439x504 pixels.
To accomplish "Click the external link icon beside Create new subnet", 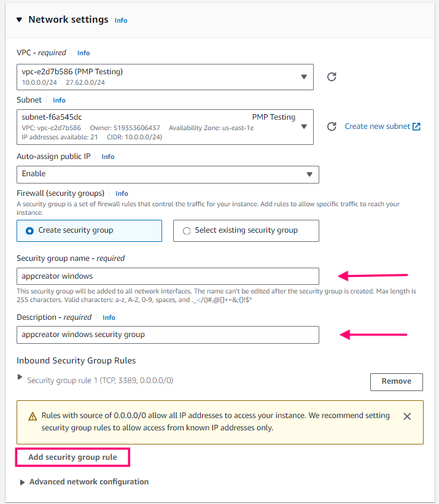I will (417, 126).
